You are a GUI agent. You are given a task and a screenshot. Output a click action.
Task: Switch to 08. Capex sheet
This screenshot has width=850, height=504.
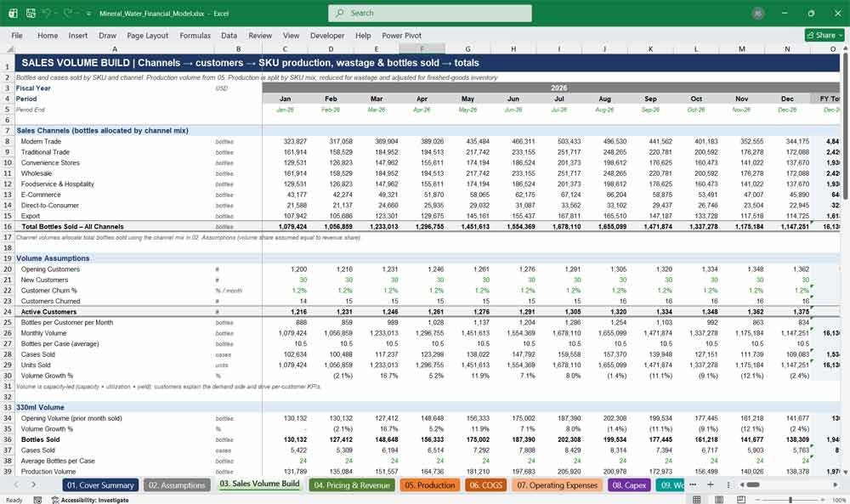[629, 485]
